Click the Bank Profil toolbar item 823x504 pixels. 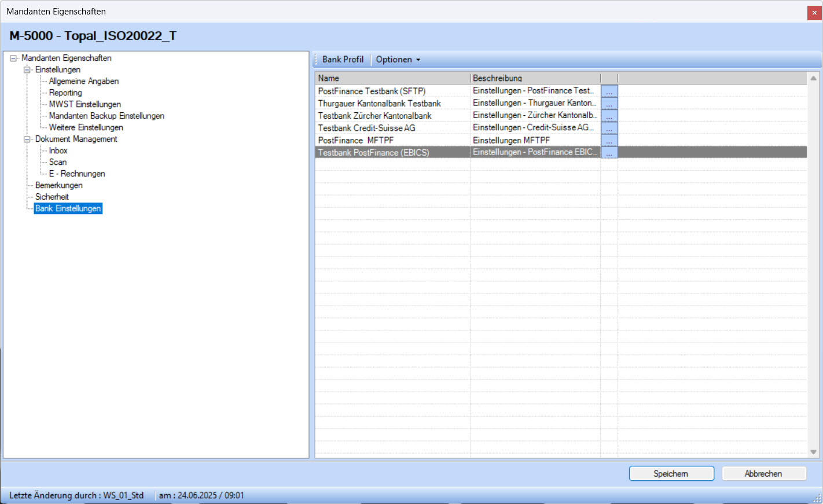pyautogui.click(x=343, y=60)
